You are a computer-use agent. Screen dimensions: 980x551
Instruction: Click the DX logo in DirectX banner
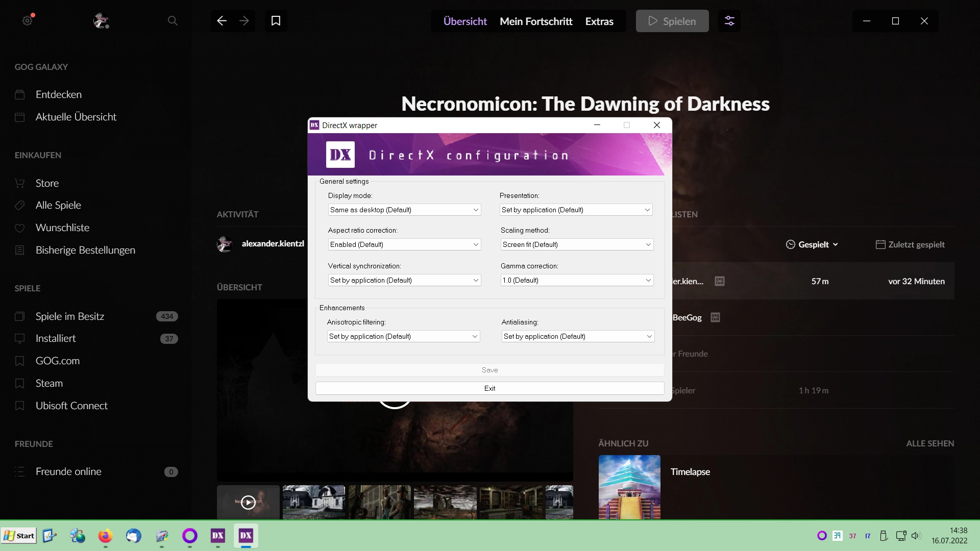[340, 155]
